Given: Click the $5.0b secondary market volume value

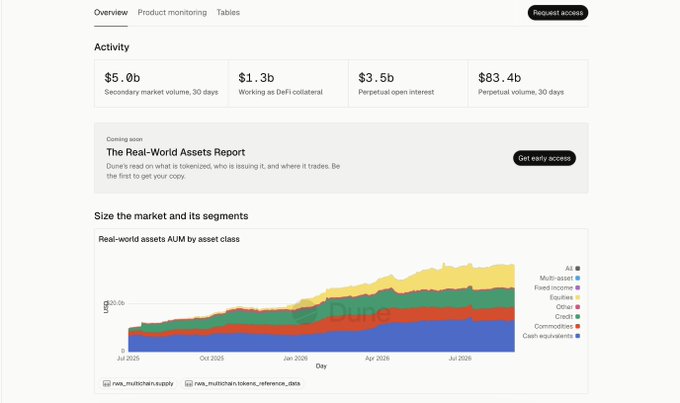Looking at the screenshot, I should [122, 78].
